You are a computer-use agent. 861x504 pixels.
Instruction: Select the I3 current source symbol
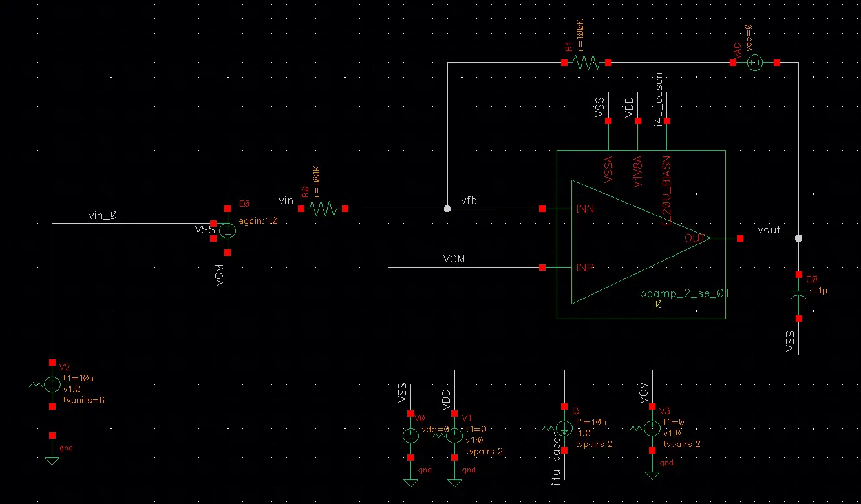pos(564,428)
